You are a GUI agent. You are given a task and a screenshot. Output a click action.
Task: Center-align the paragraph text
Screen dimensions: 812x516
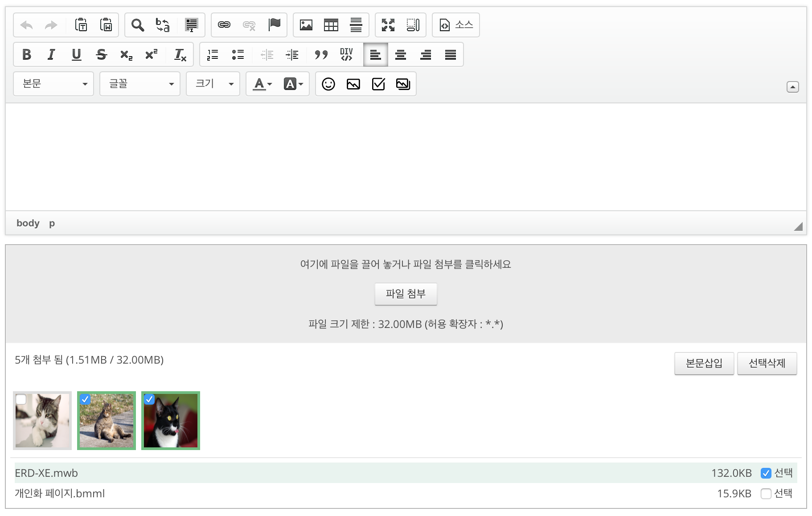pyautogui.click(x=400, y=55)
